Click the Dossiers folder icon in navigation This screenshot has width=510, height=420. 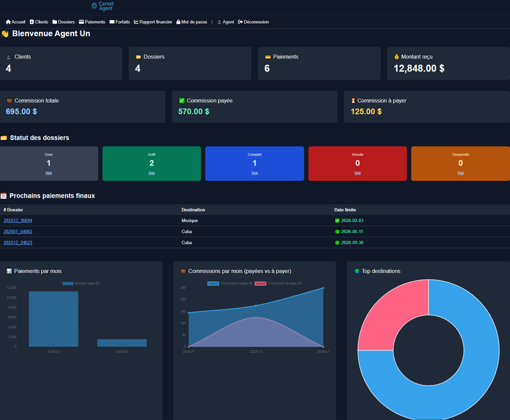[x=55, y=22]
